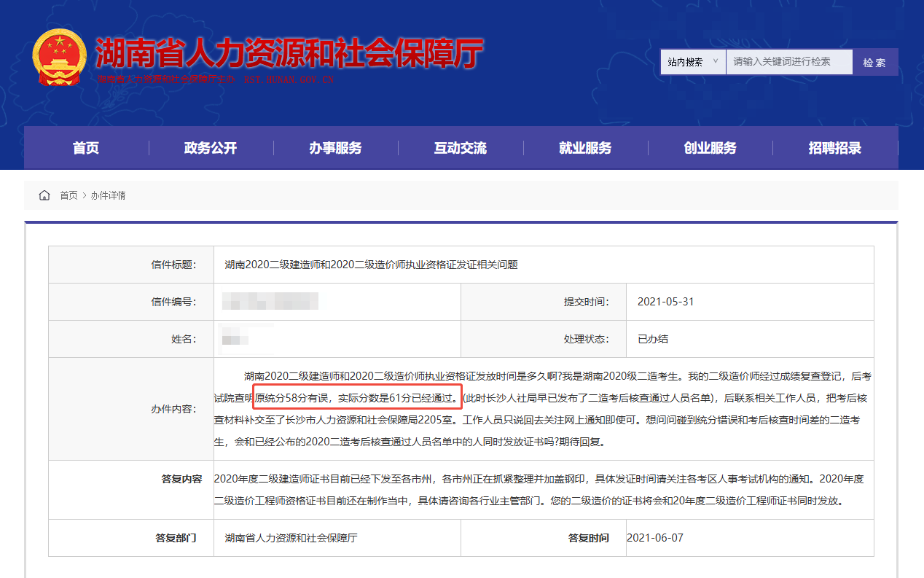This screenshot has height=578, width=924.
Task: Visit the 招聘招录 navigation section
Action: tap(835, 148)
